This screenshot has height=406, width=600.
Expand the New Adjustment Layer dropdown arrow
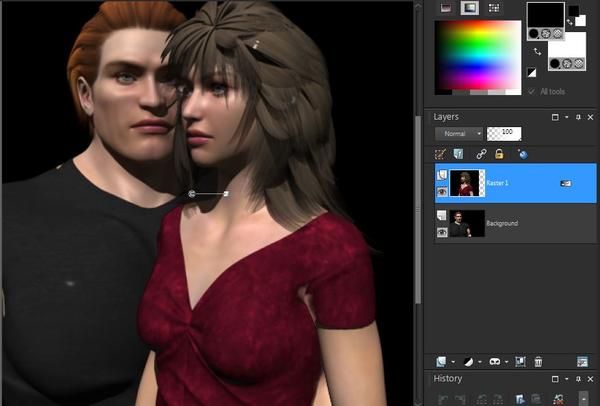(x=480, y=362)
